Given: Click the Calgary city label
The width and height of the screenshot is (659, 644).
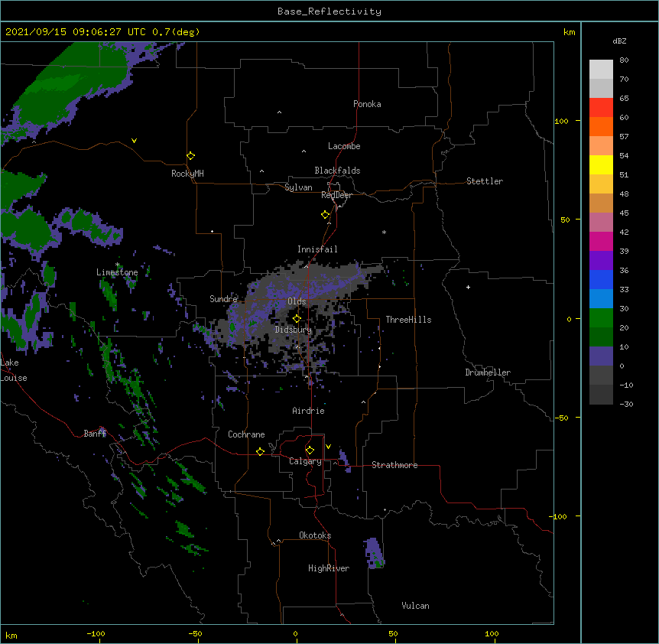Looking at the screenshot, I should (305, 461).
